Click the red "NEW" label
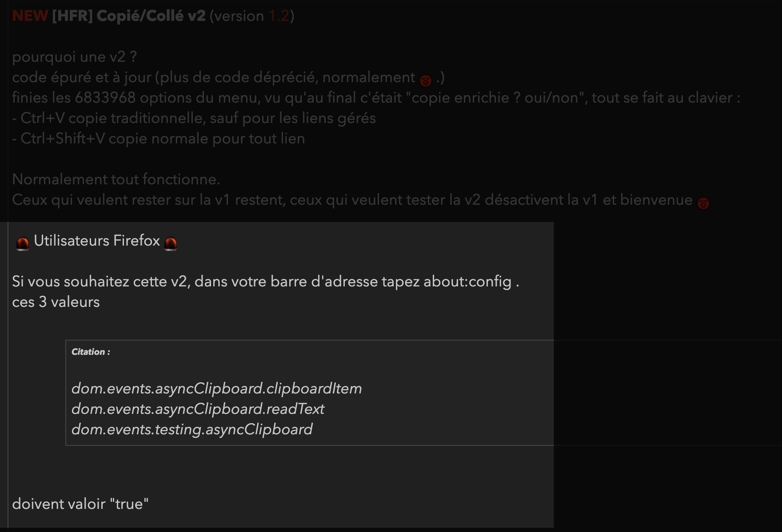The height and width of the screenshot is (532, 782). [30, 16]
